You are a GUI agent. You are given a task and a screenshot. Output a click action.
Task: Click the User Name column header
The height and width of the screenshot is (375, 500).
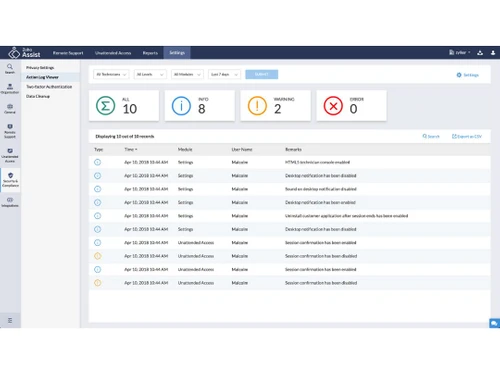pos(242,149)
